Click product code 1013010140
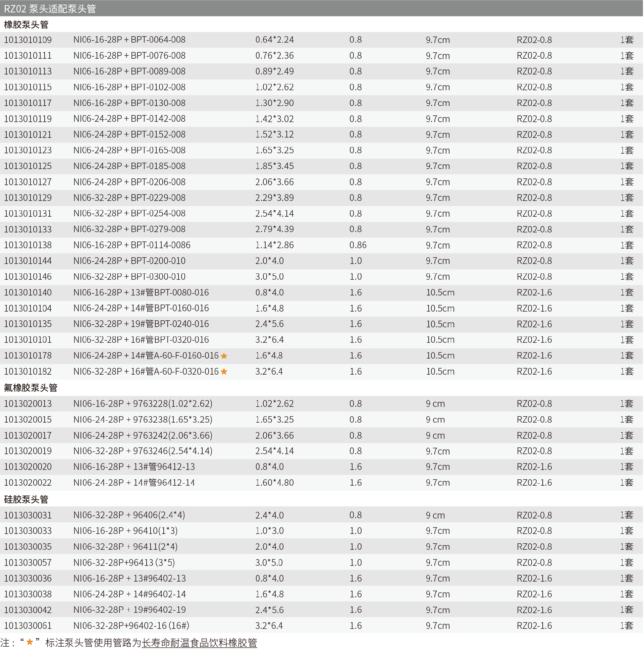This screenshot has height=652, width=644. click(28, 292)
